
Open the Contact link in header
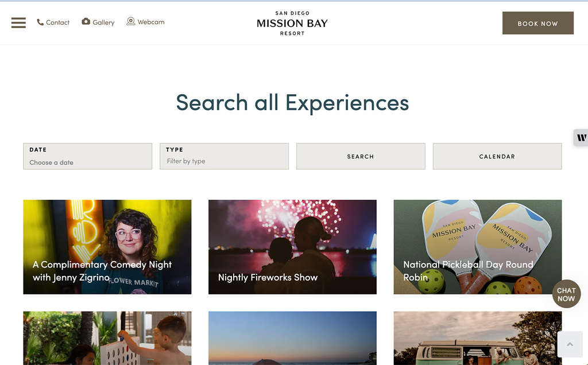pyautogui.click(x=57, y=22)
